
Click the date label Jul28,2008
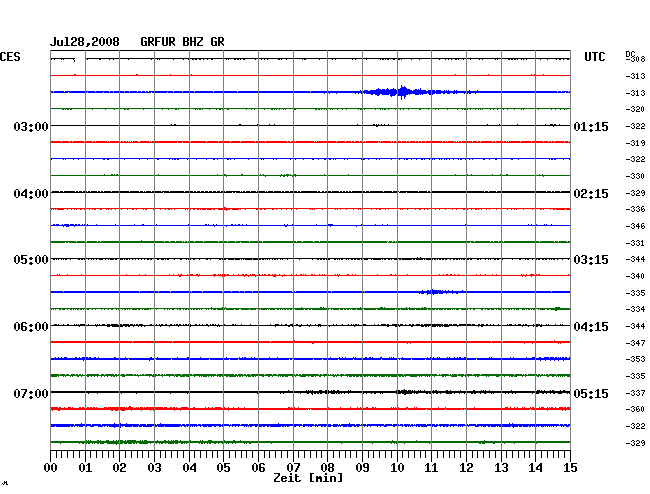coord(85,42)
